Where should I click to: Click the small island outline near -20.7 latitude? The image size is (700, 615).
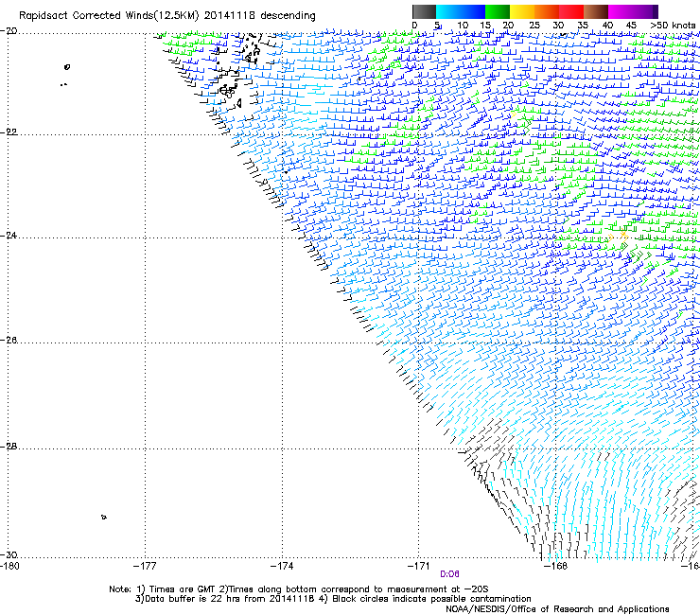coord(67,67)
